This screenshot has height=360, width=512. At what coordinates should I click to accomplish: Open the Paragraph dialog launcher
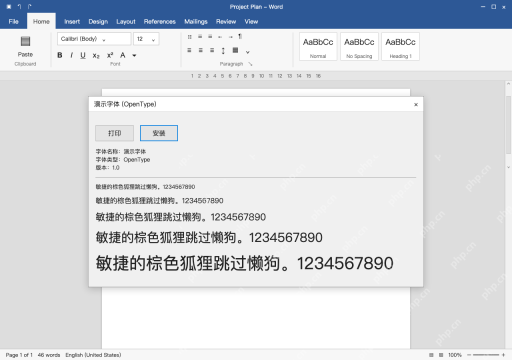tap(250, 64)
